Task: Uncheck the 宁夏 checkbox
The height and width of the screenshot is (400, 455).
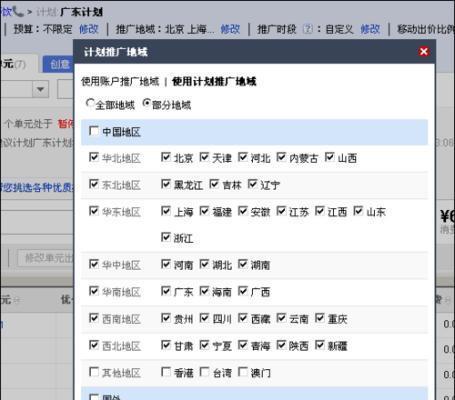Action: 204,345
